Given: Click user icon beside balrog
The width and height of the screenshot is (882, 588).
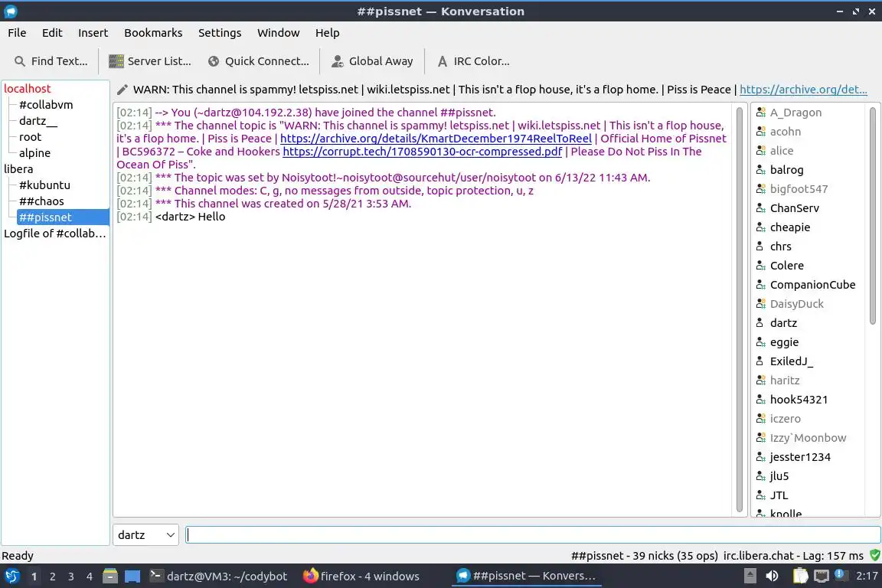Looking at the screenshot, I should 760,170.
